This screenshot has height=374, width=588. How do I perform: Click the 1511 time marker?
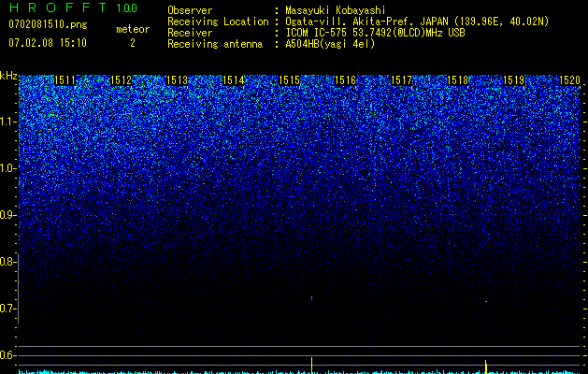tap(65, 80)
